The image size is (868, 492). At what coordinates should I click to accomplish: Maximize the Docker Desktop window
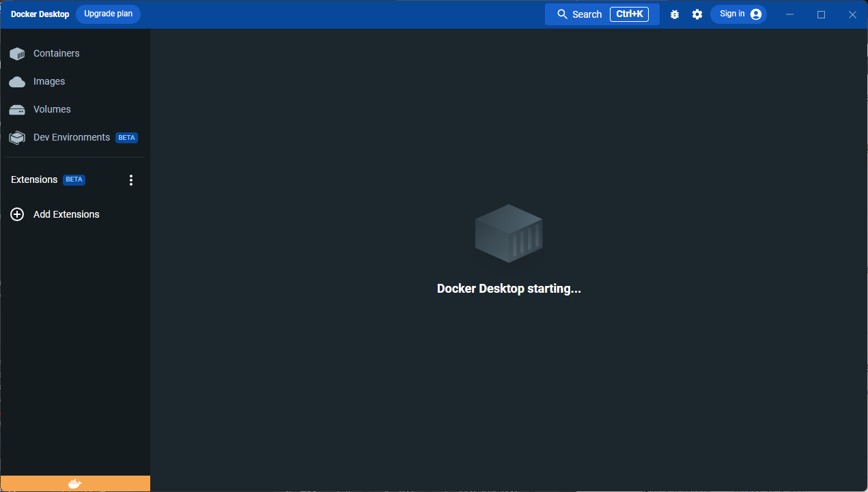pos(822,14)
